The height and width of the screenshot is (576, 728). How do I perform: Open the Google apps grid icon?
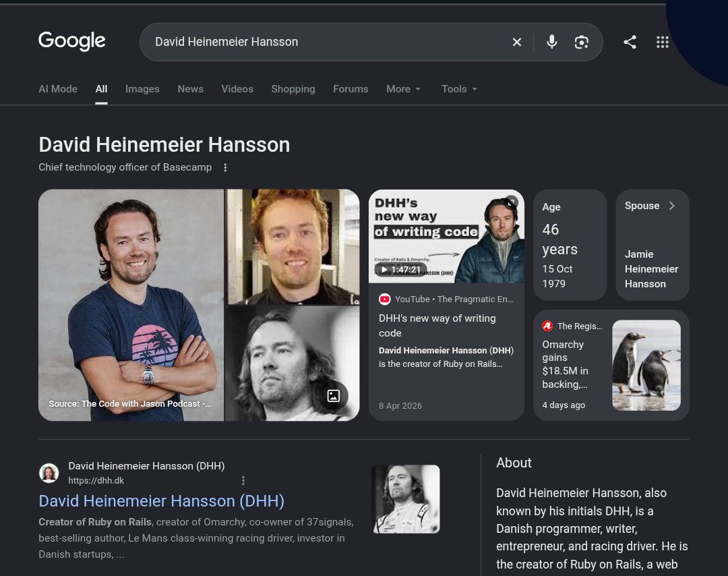pos(662,42)
